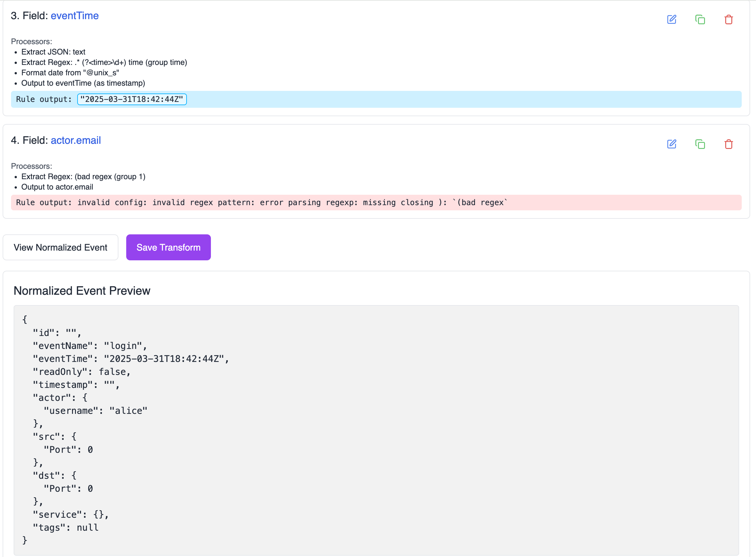Edit the actor.email field rule

point(671,144)
